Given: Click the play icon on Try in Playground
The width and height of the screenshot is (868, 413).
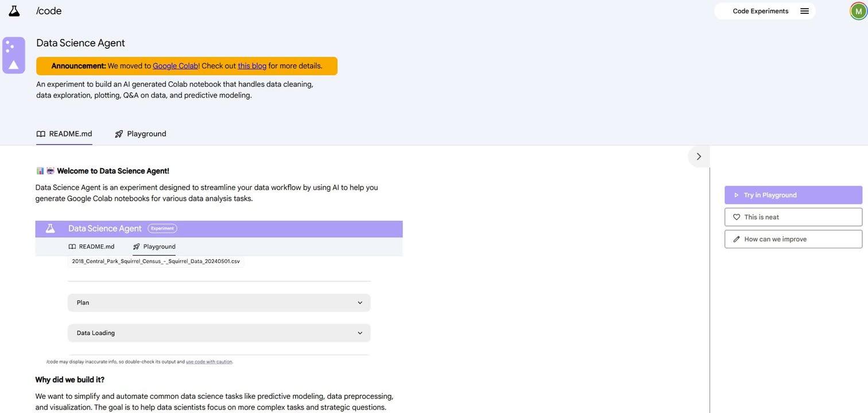Looking at the screenshot, I should click(737, 195).
